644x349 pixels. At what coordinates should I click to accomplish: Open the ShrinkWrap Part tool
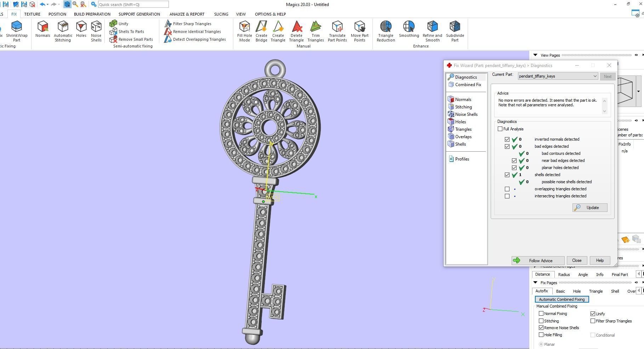coord(17,31)
